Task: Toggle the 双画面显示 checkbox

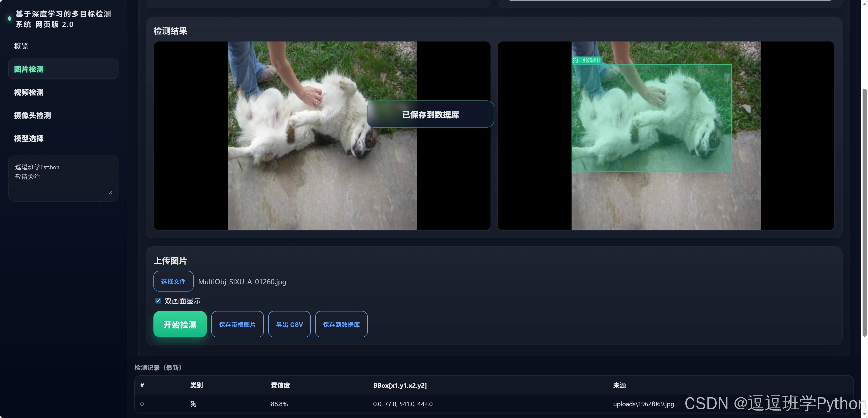Action: pos(158,301)
